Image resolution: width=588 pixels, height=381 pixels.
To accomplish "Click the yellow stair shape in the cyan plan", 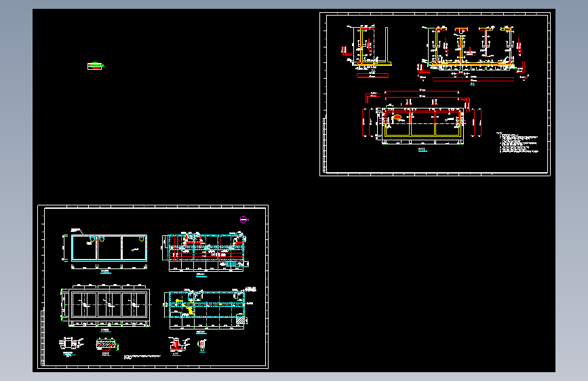I will click(191, 310).
